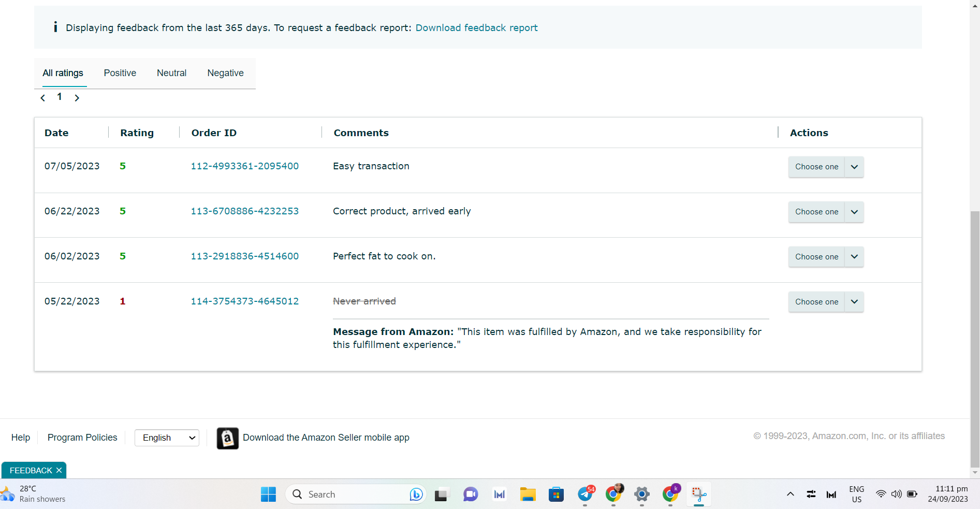Screen dimensions: 980x509
Task: Click the 'Easy transaction' comment
Action: [x=371, y=166]
